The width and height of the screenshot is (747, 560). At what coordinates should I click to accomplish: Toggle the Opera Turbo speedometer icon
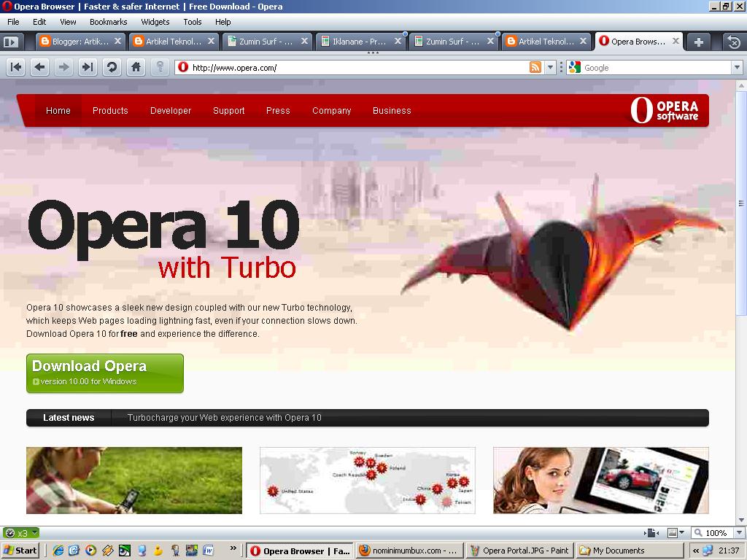(x=9, y=533)
